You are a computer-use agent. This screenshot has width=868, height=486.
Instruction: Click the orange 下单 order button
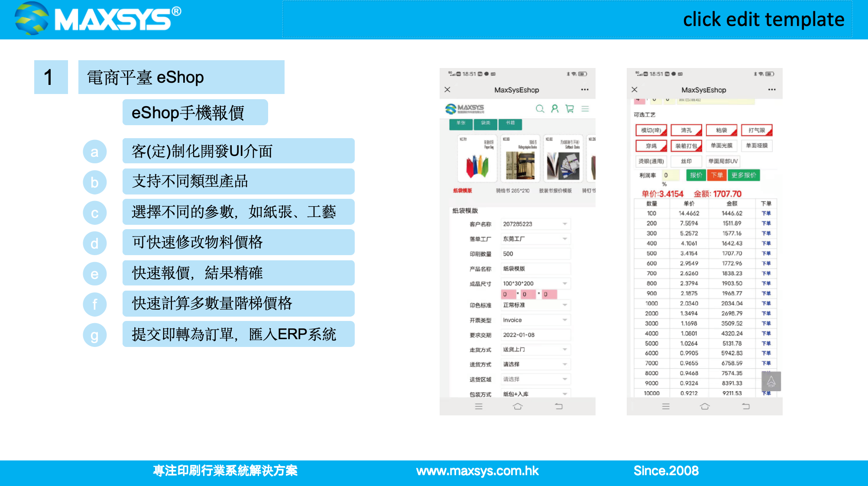[x=717, y=175]
